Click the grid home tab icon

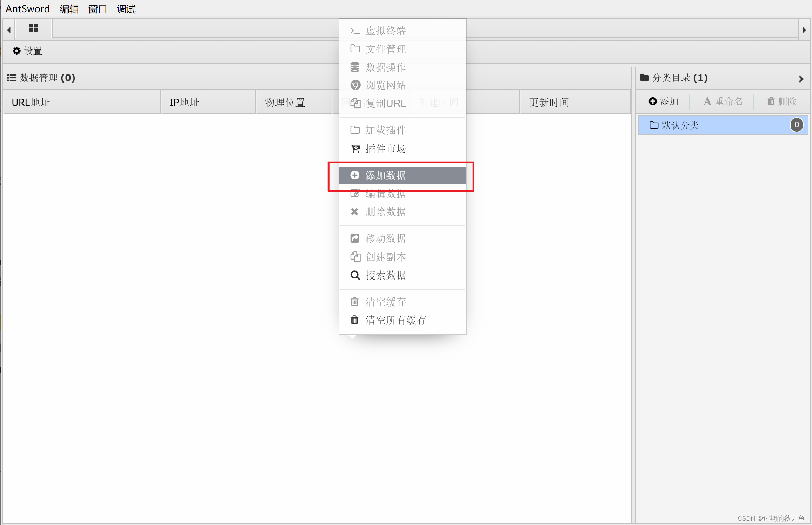point(33,28)
